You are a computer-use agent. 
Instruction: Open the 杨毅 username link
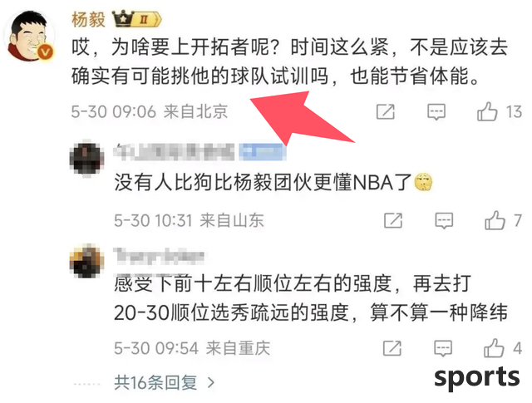[88, 19]
